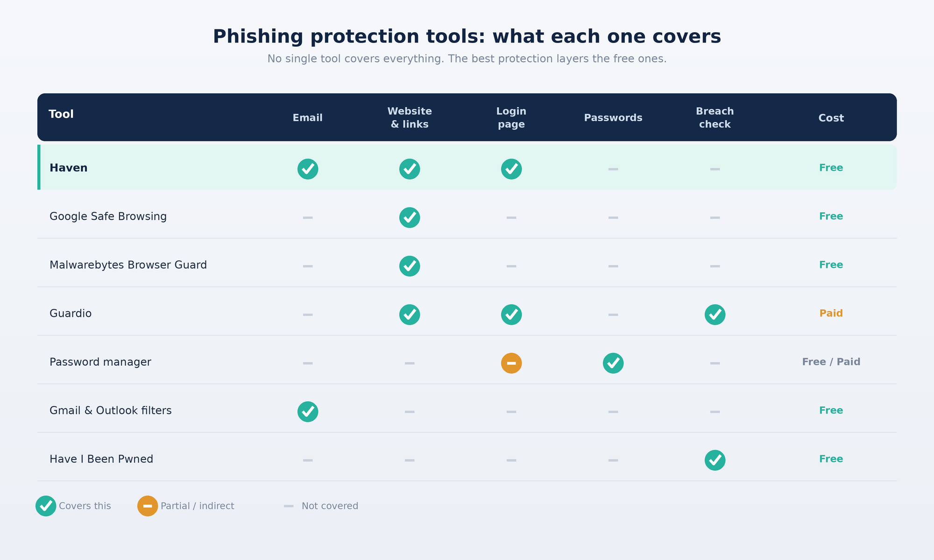Select the Email column header
Image resolution: width=934 pixels, height=560 pixels.
[x=308, y=118]
